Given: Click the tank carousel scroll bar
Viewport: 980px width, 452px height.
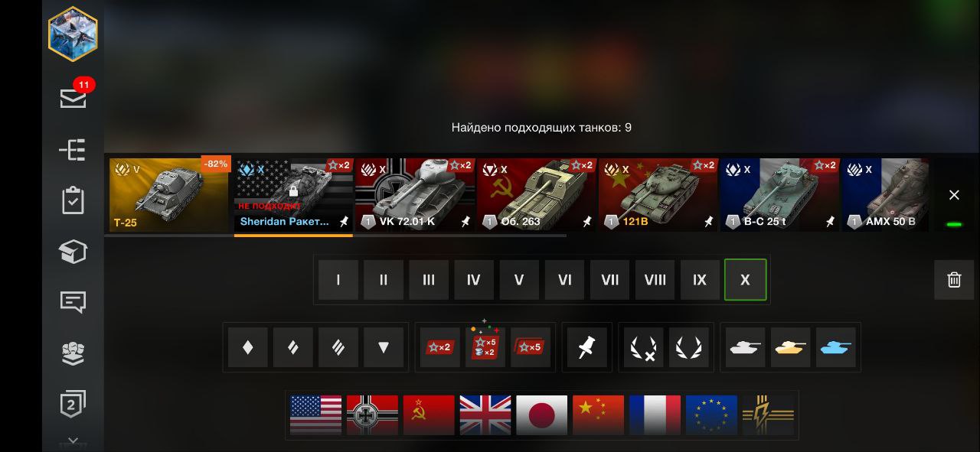Looking at the screenshot, I should click(x=335, y=236).
